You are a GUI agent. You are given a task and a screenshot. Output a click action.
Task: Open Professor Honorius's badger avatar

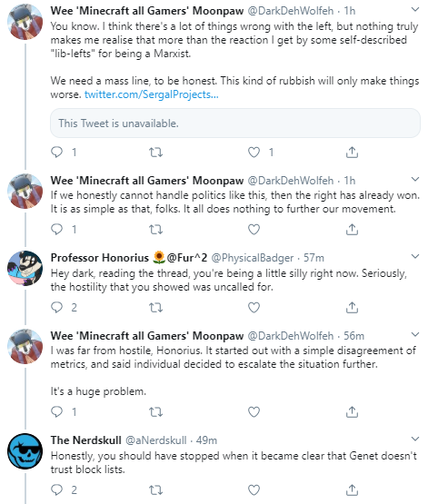[25, 269]
